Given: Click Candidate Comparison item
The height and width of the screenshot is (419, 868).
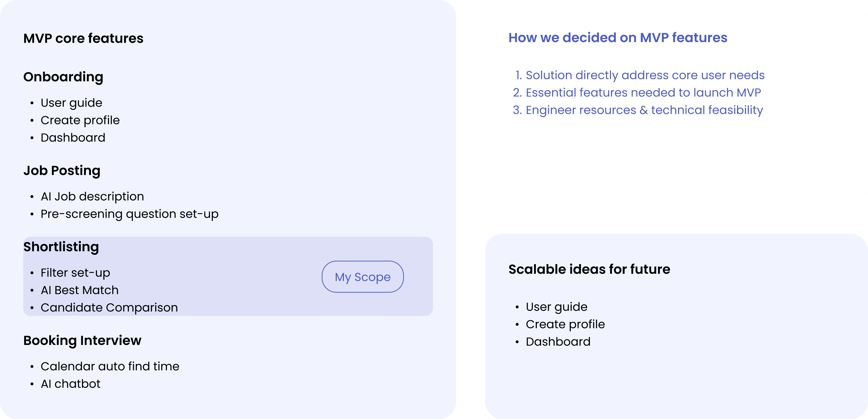Looking at the screenshot, I should (x=109, y=308).
